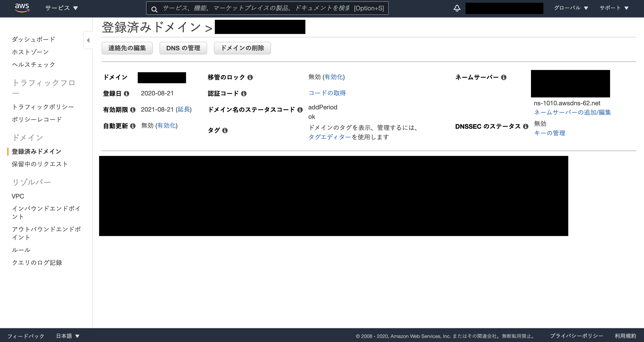Open ホストゾーン in the sidebar

coord(30,52)
